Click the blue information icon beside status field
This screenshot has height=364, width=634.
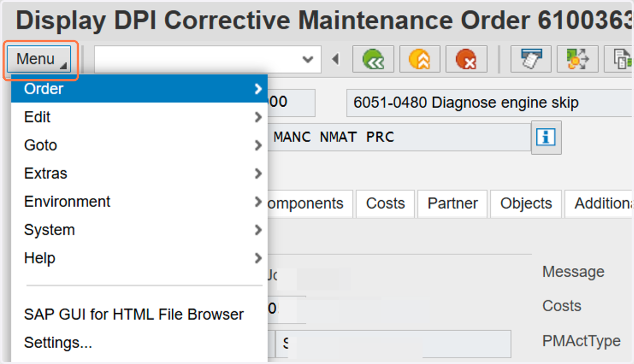click(546, 138)
